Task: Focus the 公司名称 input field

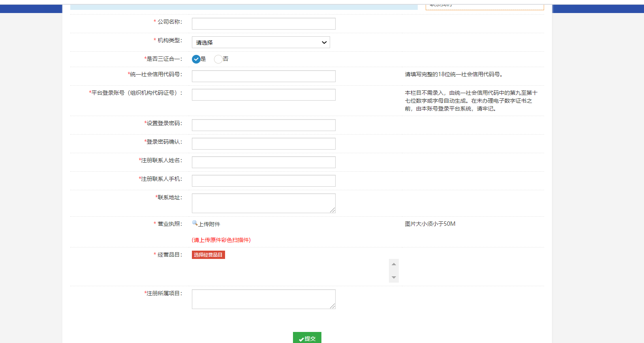Action: [x=263, y=24]
